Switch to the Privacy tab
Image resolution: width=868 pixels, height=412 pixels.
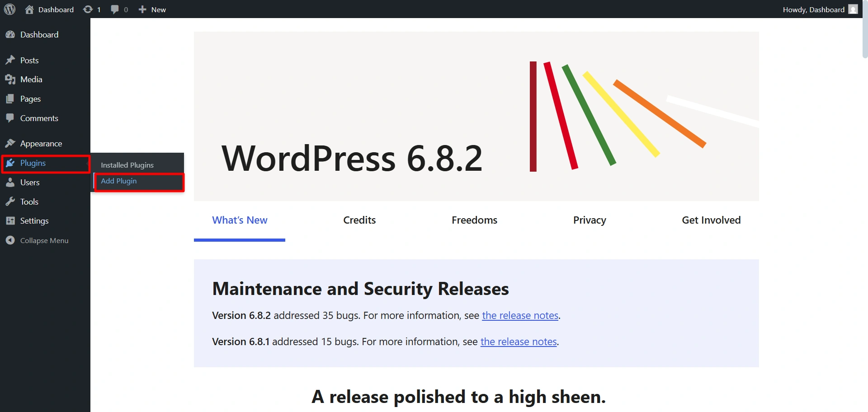(590, 220)
